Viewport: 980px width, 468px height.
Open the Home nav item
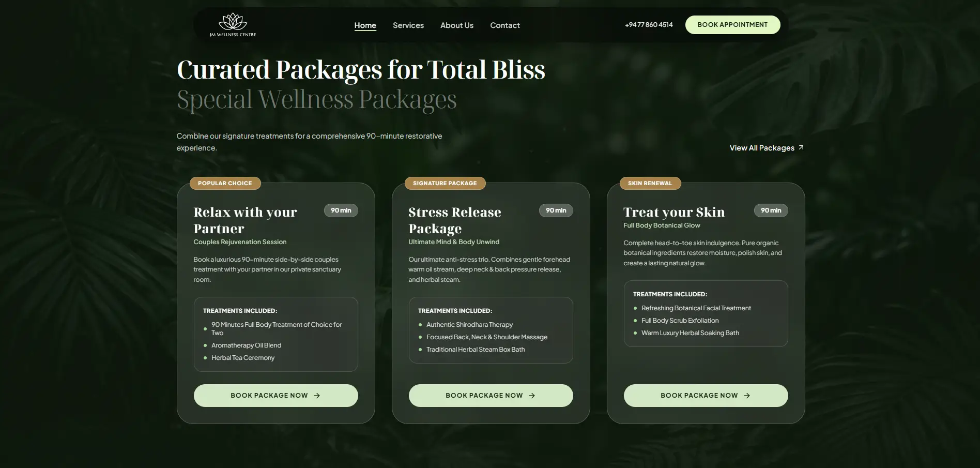(365, 25)
